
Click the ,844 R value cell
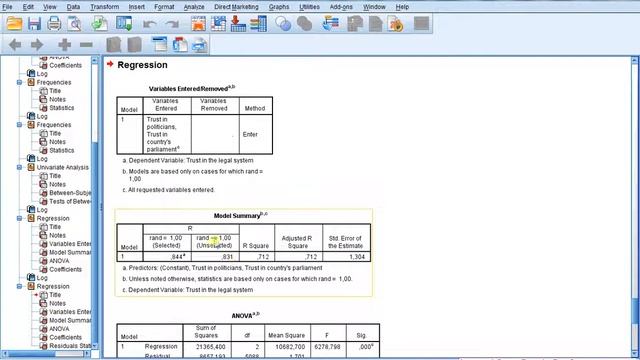[167, 257]
